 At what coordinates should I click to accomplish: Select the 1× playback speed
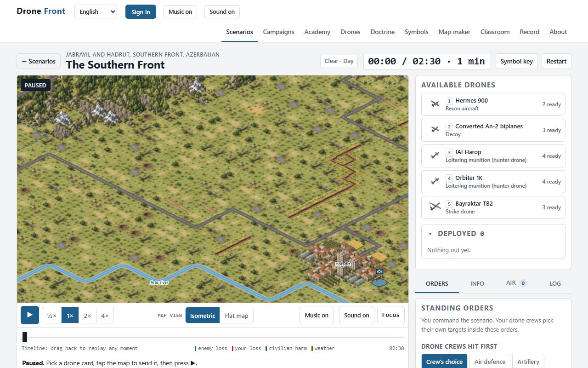click(x=70, y=316)
